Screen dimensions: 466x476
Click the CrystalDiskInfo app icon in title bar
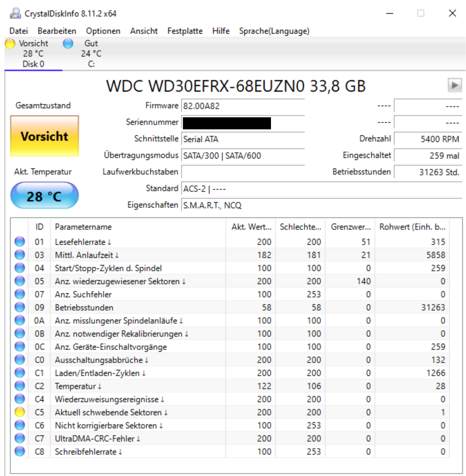(16, 13)
